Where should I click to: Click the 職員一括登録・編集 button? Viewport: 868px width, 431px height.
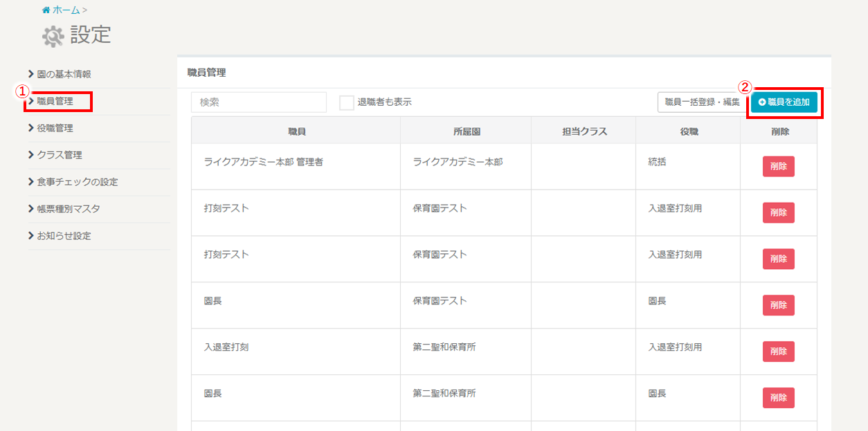pyautogui.click(x=701, y=102)
